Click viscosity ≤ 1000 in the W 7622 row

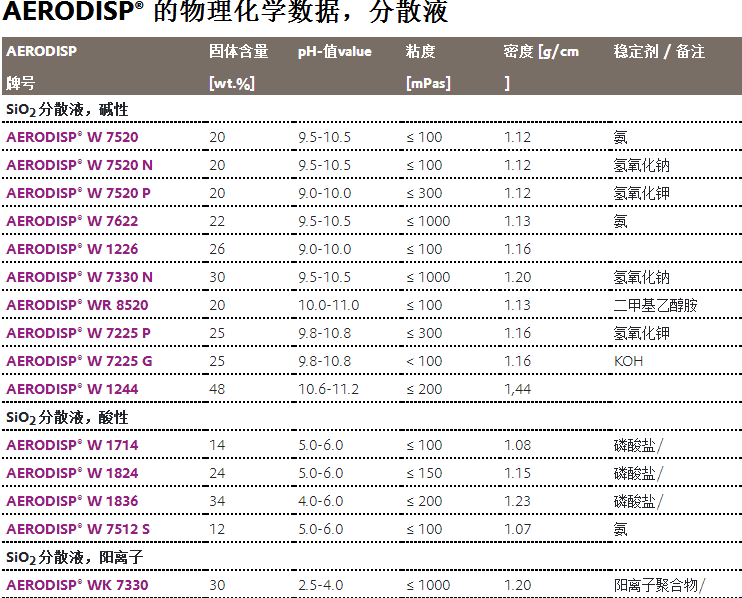pos(428,221)
